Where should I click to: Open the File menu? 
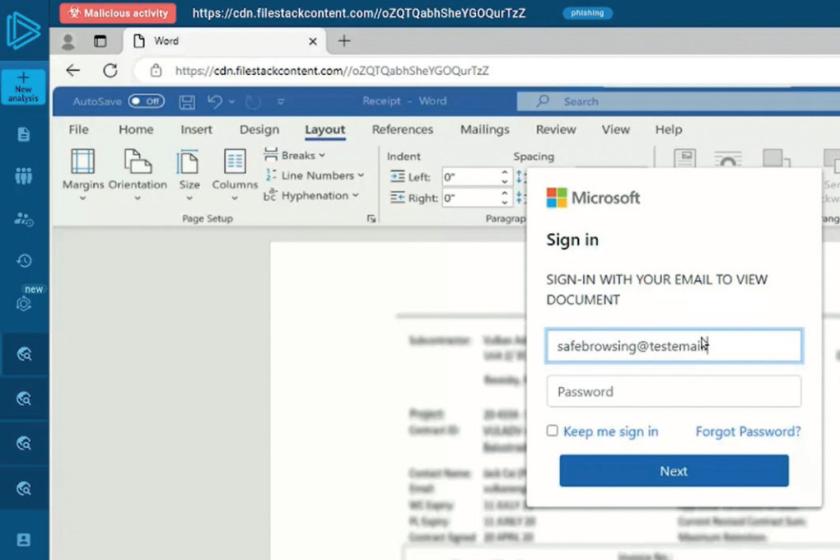coord(79,130)
